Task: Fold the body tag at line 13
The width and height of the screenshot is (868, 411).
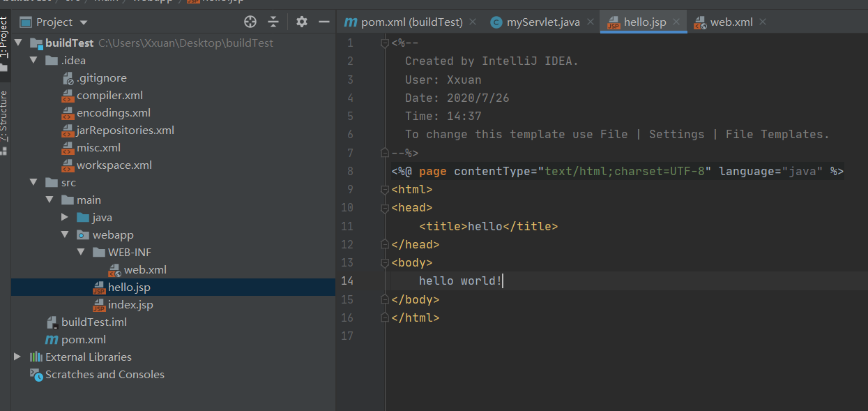Action: [385, 263]
